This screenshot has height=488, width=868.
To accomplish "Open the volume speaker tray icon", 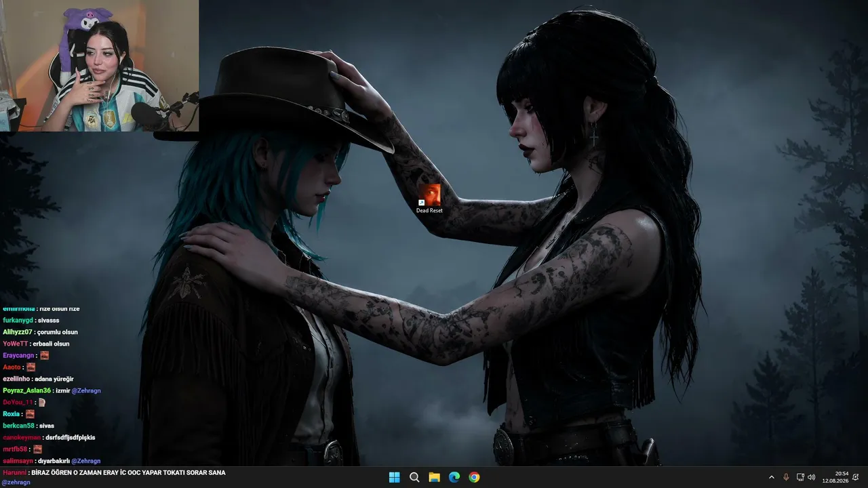I will click(x=812, y=477).
